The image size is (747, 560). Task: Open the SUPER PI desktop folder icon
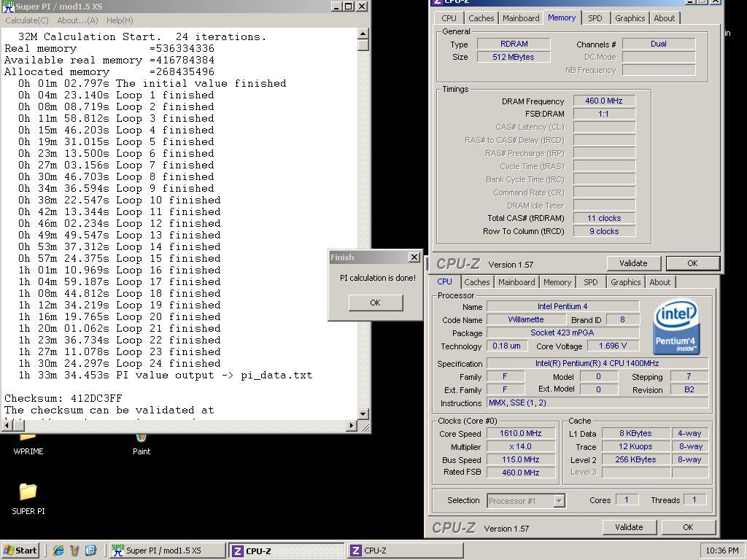[x=28, y=492]
